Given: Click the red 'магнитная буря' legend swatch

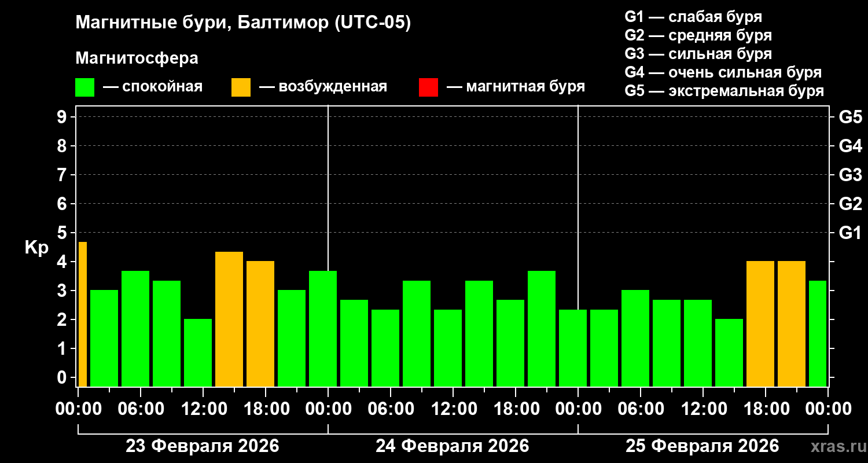Looking at the screenshot, I should (x=428, y=87).
